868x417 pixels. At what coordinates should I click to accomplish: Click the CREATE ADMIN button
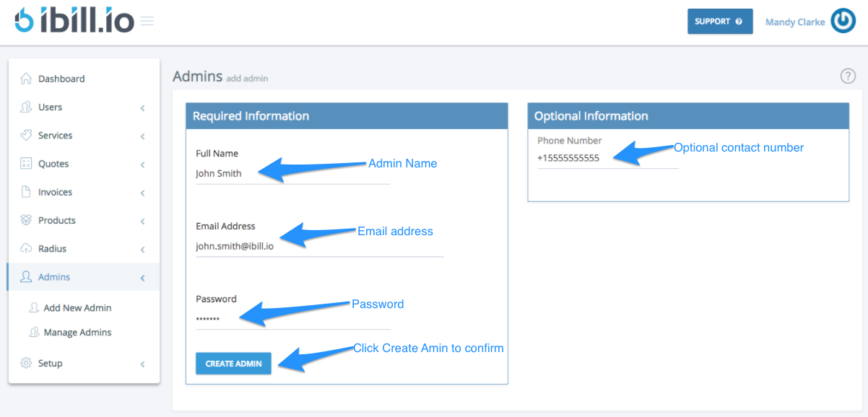tap(233, 363)
